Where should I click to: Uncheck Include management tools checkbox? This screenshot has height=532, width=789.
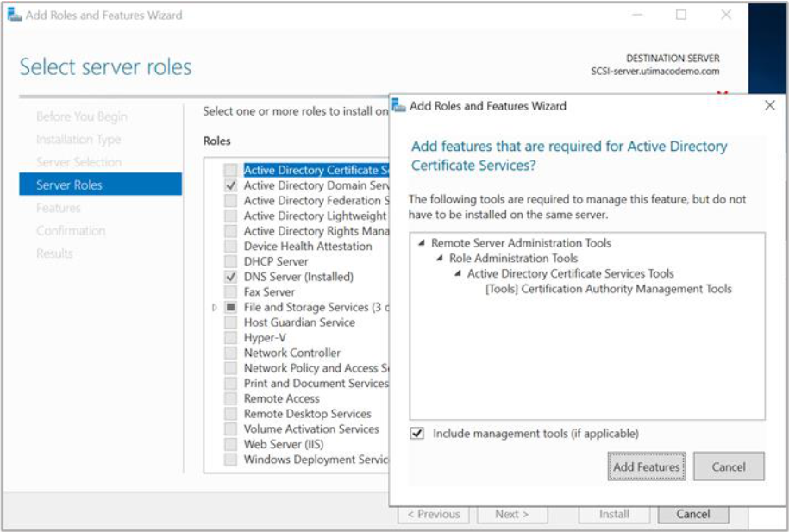(x=417, y=434)
